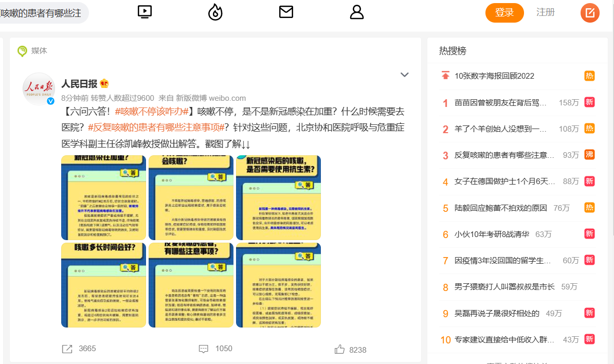Click the 新版微博 weibo.com source link
The height and width of the screenshot is (364, 614).
pos(211,98)
